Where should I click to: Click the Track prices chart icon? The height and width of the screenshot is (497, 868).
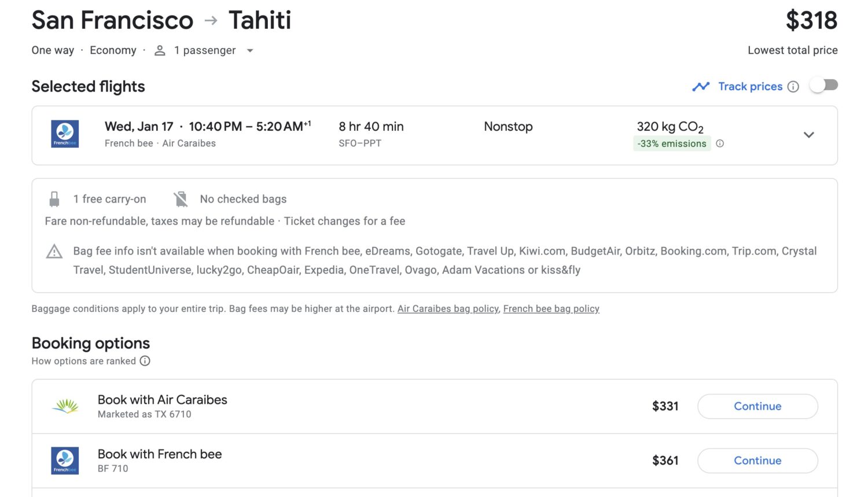click(x=700, y=86)
